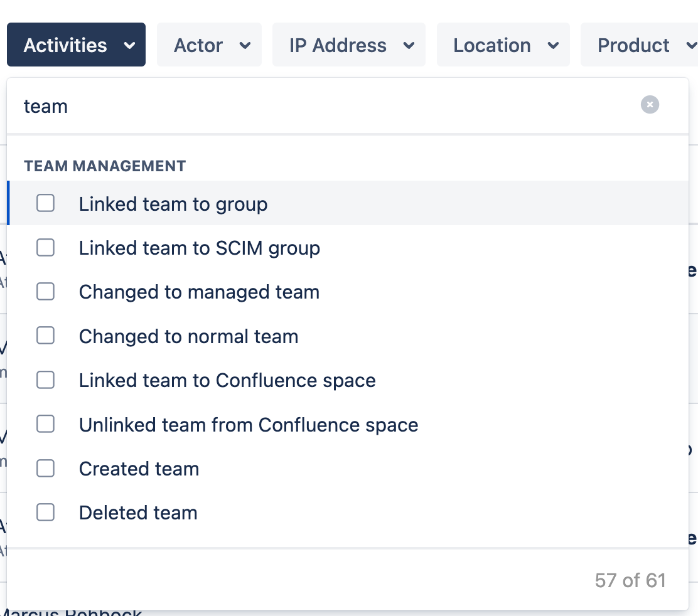Viewport: 698px width, 616px height.
Task: Open the Activities filter
Action: [76, 45]
